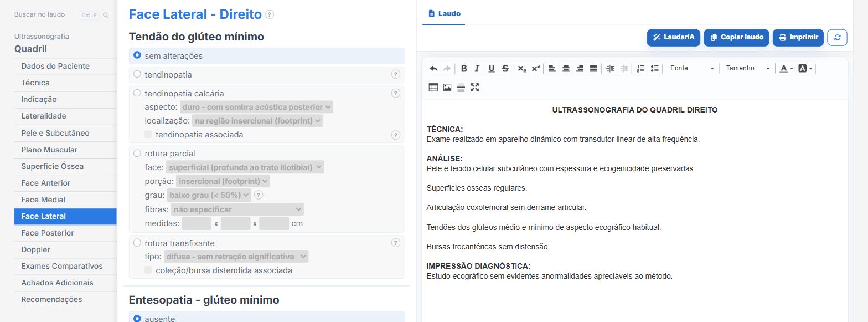
Task: Go to the Face Anterior section
Action: (65, 183)
